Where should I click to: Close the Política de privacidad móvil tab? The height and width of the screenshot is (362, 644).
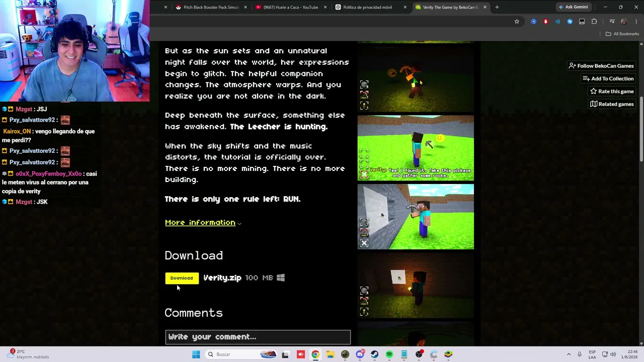pos(405,7)
